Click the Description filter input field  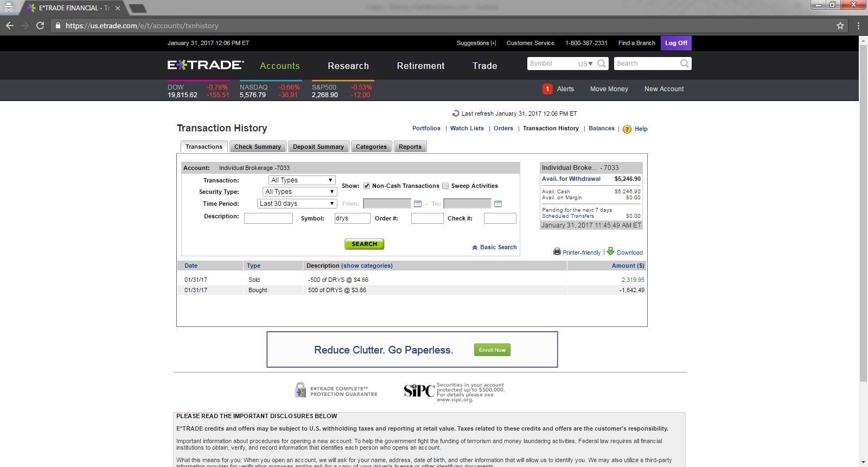(x=269, y=218)
